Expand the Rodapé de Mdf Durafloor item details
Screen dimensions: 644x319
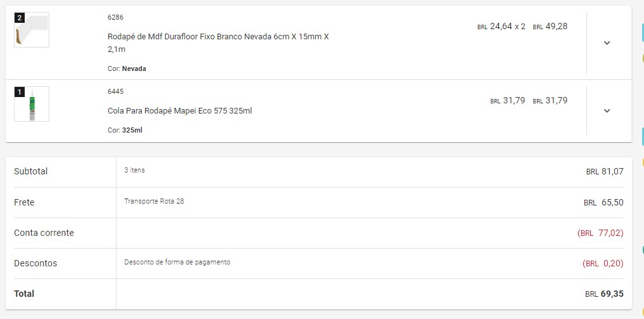(x=607, y=43)
